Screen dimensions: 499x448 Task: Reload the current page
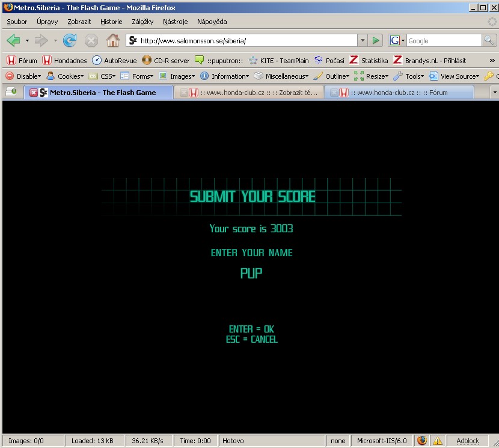click(70, 41)
